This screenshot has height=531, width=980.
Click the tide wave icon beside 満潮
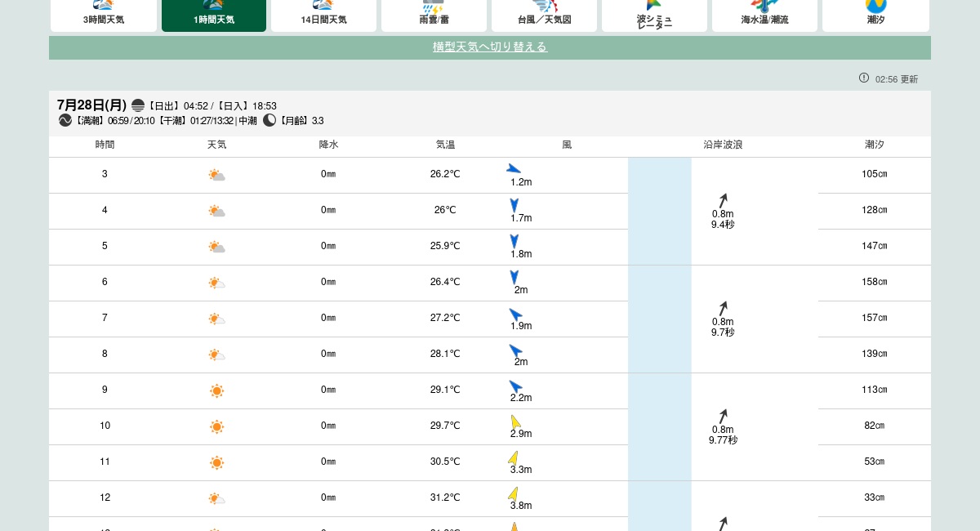point(65,120)
